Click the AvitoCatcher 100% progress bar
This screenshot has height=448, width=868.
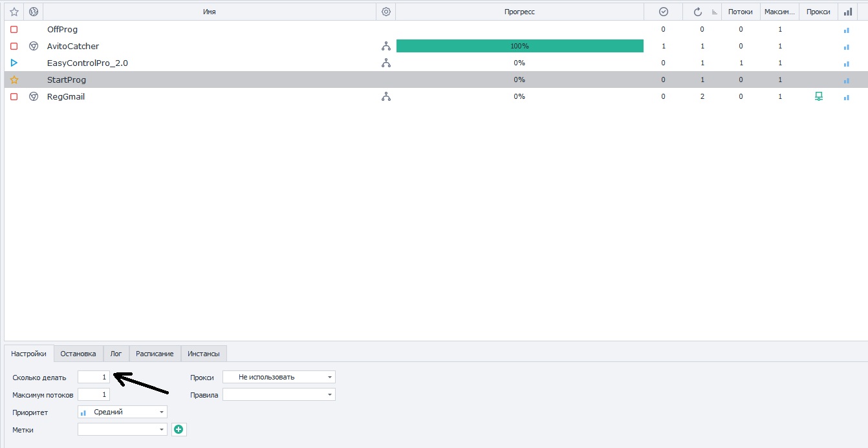(519, 46)
